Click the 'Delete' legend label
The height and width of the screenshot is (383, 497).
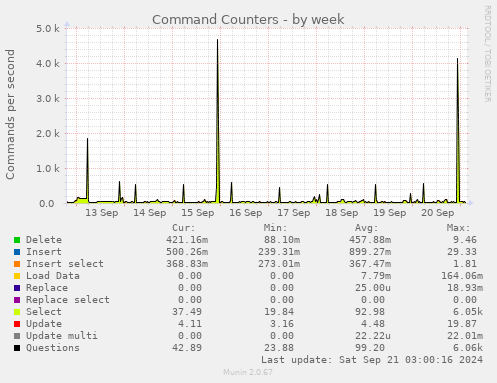44,240
